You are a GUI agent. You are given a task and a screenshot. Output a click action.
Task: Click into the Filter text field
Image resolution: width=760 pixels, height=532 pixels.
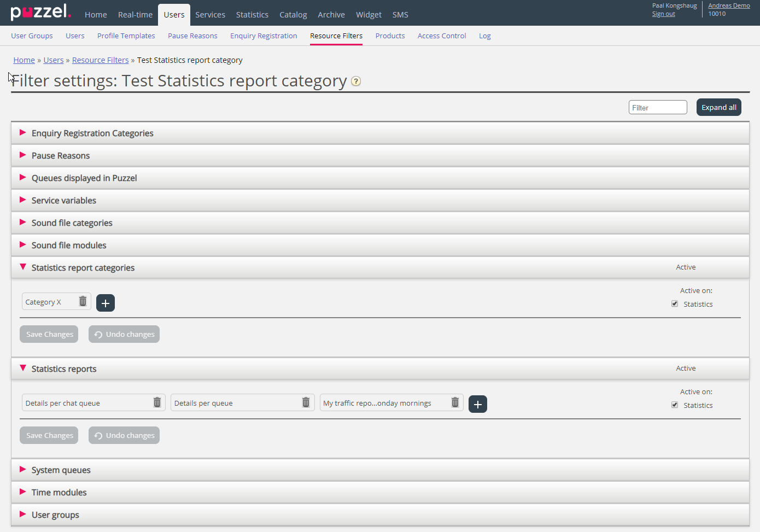[x=657, y=108]
